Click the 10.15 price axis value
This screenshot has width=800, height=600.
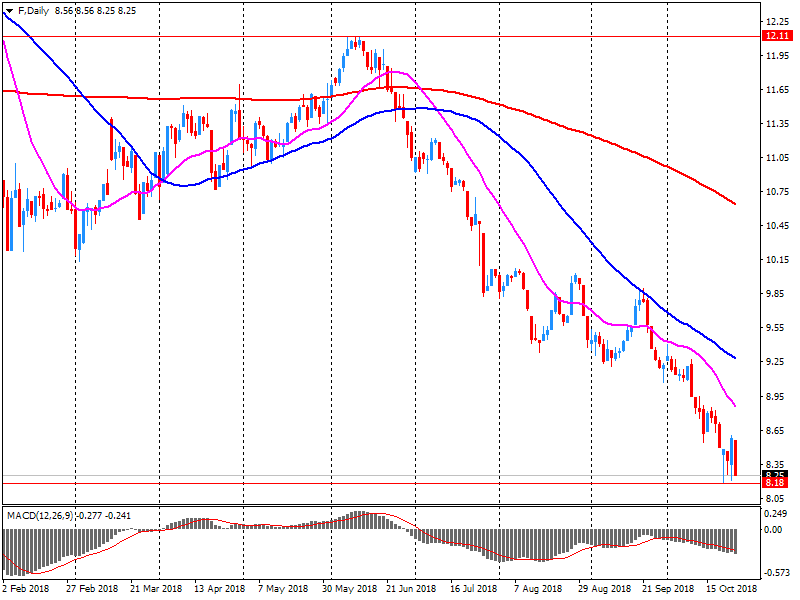point(778,260)
